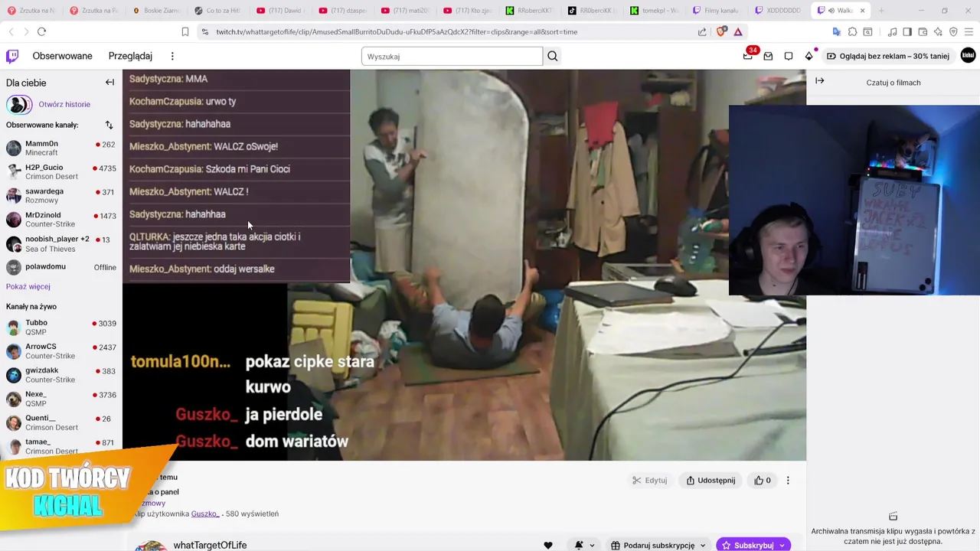Open the browser hamburger menu
Screen dimensions: 980x551
coord(969,31)
